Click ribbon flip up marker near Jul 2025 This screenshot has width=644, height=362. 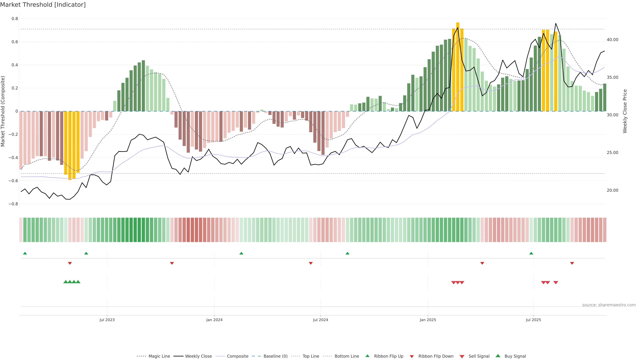pyautogui.click(x=531, y=253)
